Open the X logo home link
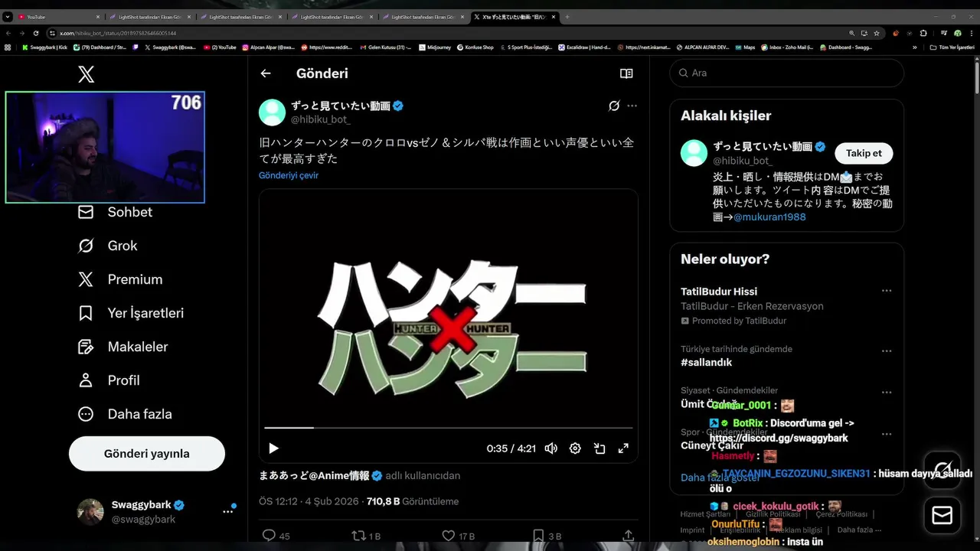 pyautogui.click(x=86, y=73)
